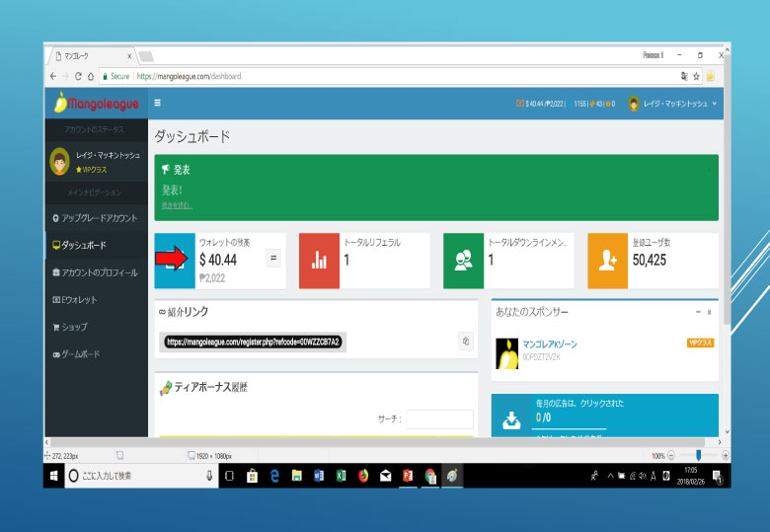Select アカウントのプロフィール in the sidebar
Screen dimensions: 770x532
95,272
